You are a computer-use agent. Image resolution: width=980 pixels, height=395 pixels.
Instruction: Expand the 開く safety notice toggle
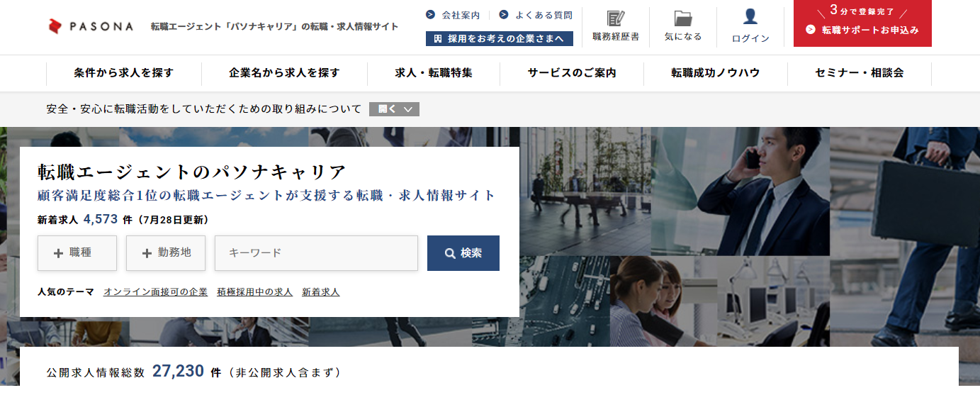[x=395, y=109]
